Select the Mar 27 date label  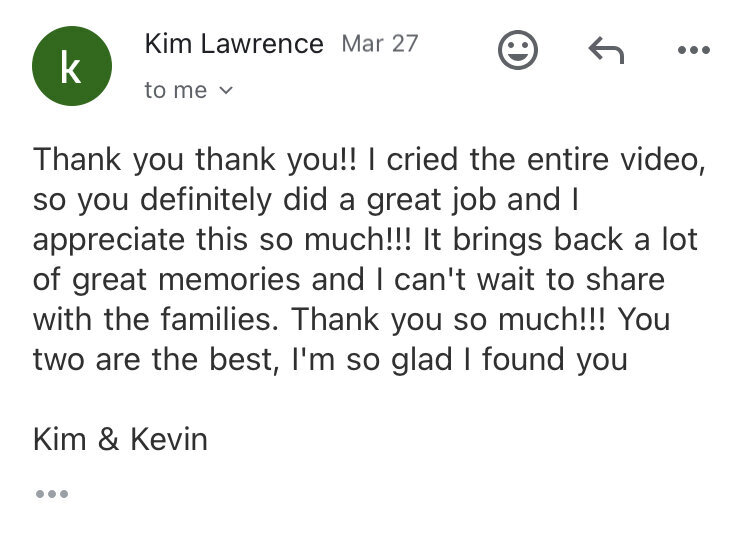click(380, 44)
